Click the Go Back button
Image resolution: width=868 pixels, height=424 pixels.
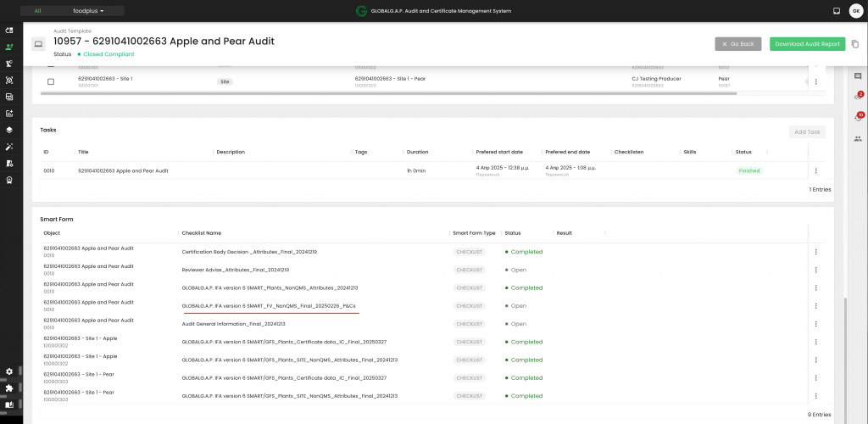tap(737, 44)
